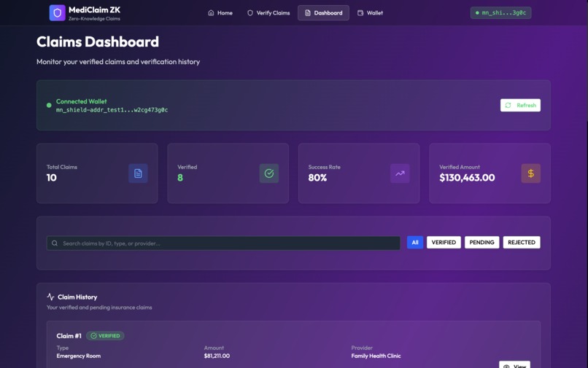The width and height of the screenshot is (588, 368).
Task: Click the search magnifier icon
Action: (x=55, y=243)
